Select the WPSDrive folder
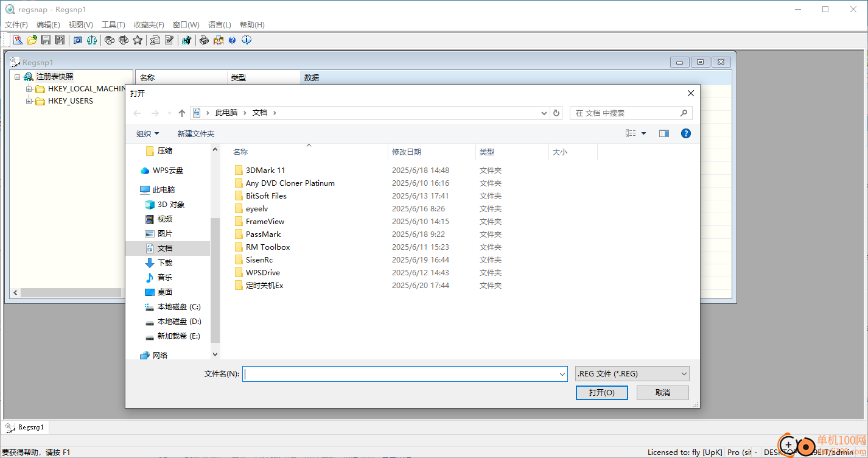This screenshot has width=868, height=458. [x=257, y=273]
